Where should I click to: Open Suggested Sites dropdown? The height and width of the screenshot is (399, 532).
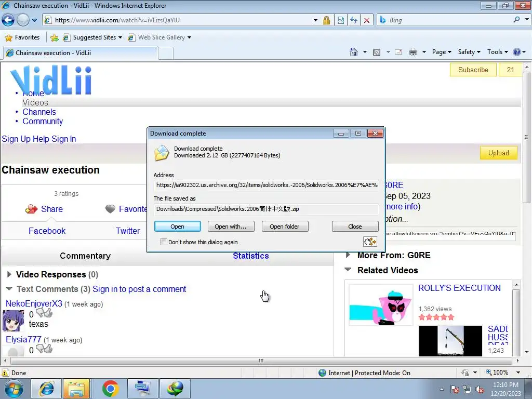tap(93, 37)
